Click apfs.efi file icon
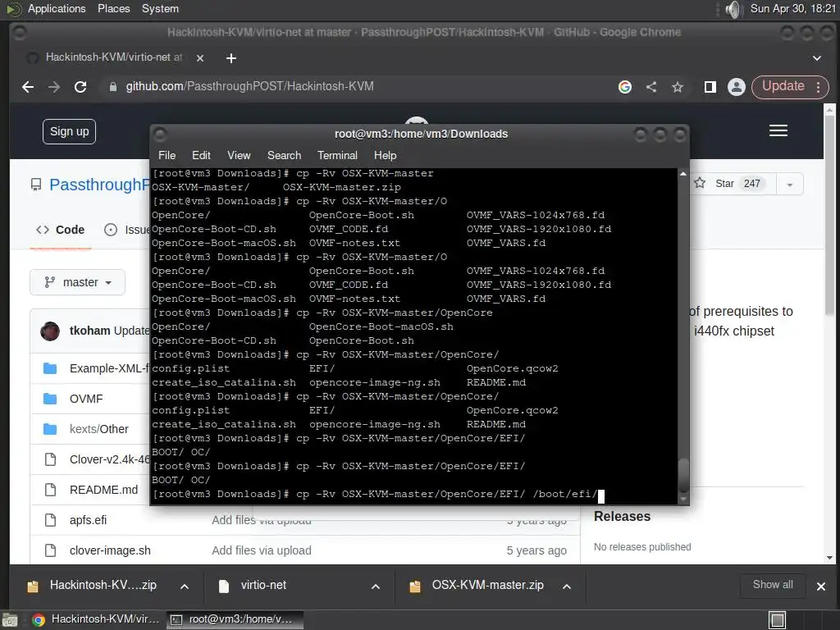The image size is (840, 630). (50, 520)
